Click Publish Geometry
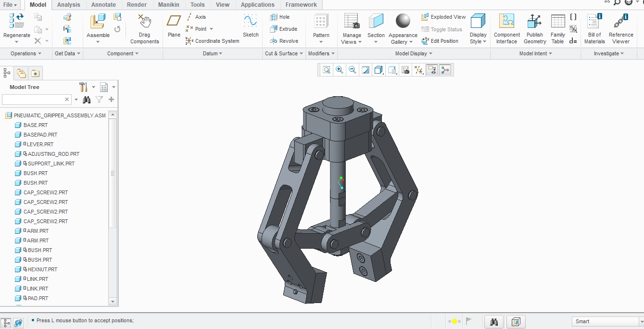Image resolution: width=644 pixels, height=329 pixels. tap(535, 28)
